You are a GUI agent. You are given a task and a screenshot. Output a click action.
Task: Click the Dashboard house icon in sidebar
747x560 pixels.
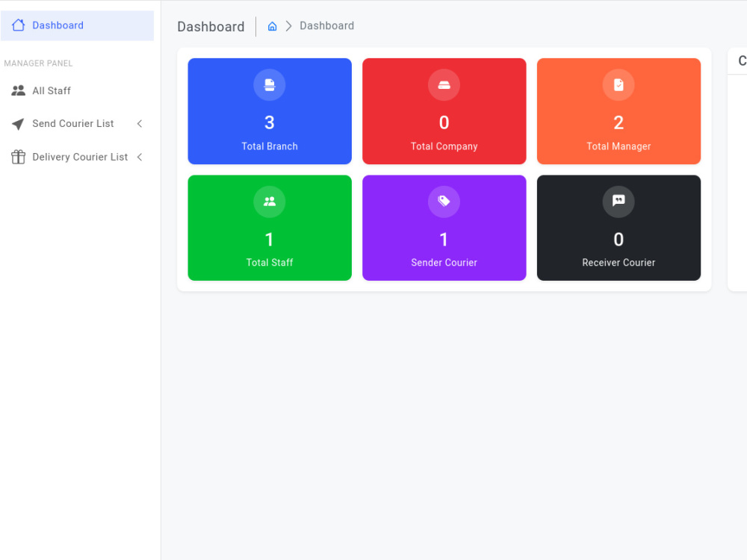[x=18, y=25]
